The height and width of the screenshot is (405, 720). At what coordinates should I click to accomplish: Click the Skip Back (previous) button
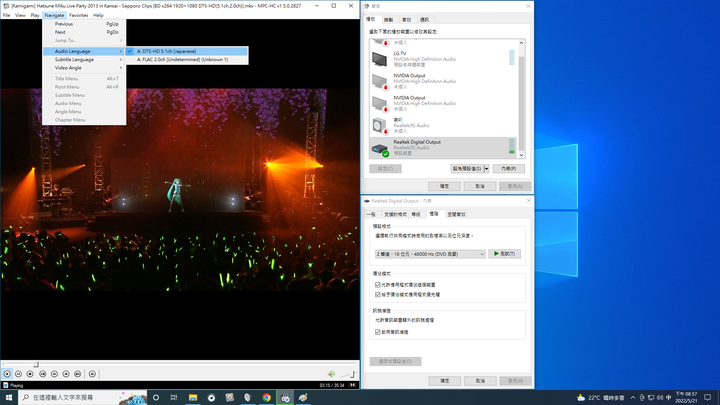tap(42, 374)
